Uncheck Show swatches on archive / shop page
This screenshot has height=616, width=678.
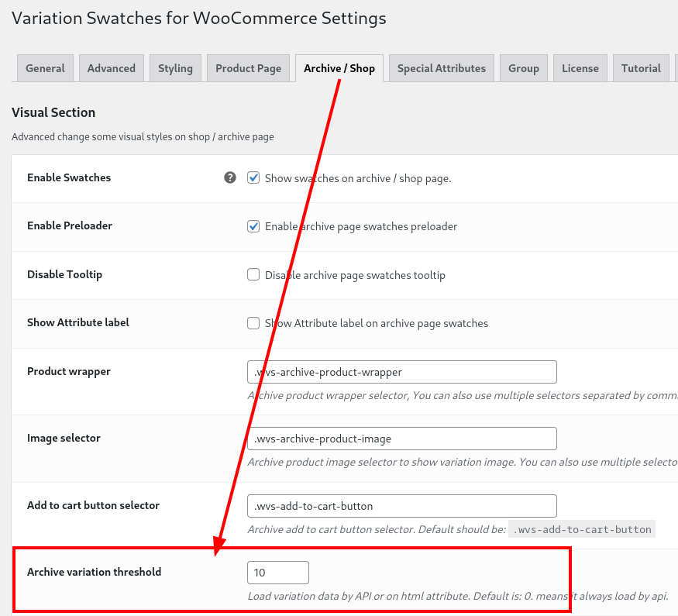click(x=253, y=177)
